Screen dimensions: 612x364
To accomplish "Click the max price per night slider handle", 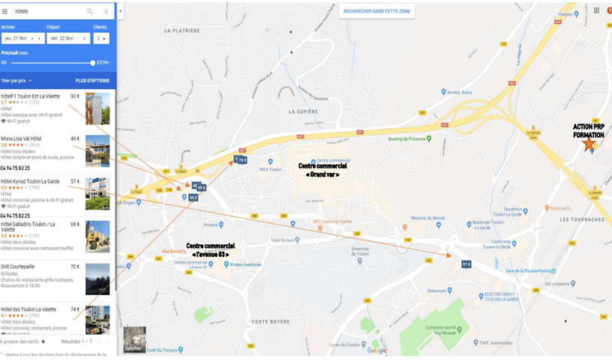I will (x=92, y=63).
